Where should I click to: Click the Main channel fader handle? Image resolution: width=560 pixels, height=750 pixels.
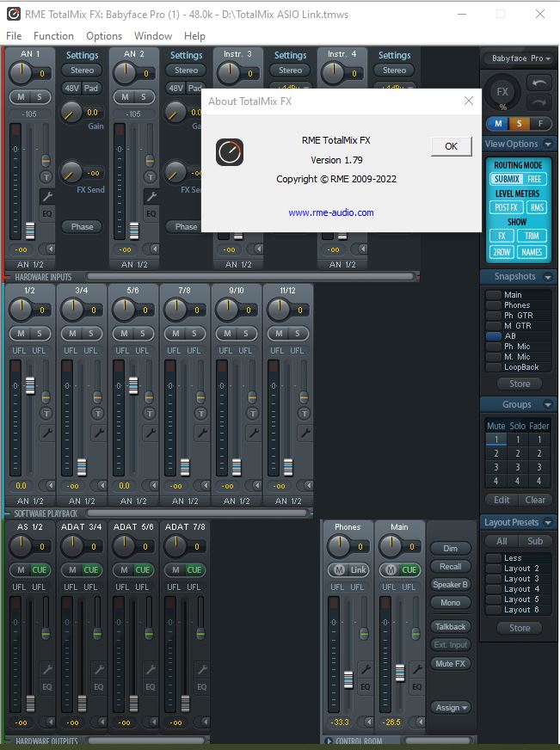click(x=400, y=673)
